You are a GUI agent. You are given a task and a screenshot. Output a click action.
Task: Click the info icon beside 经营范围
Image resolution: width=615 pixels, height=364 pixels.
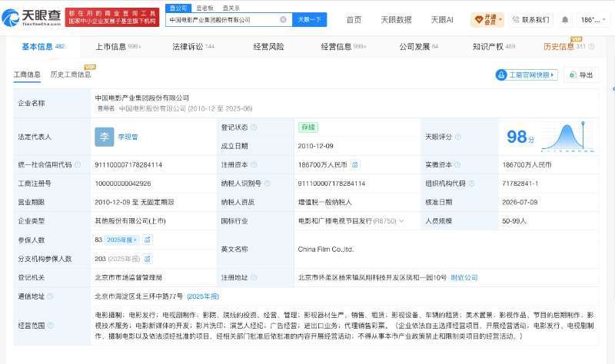(51, 325)
